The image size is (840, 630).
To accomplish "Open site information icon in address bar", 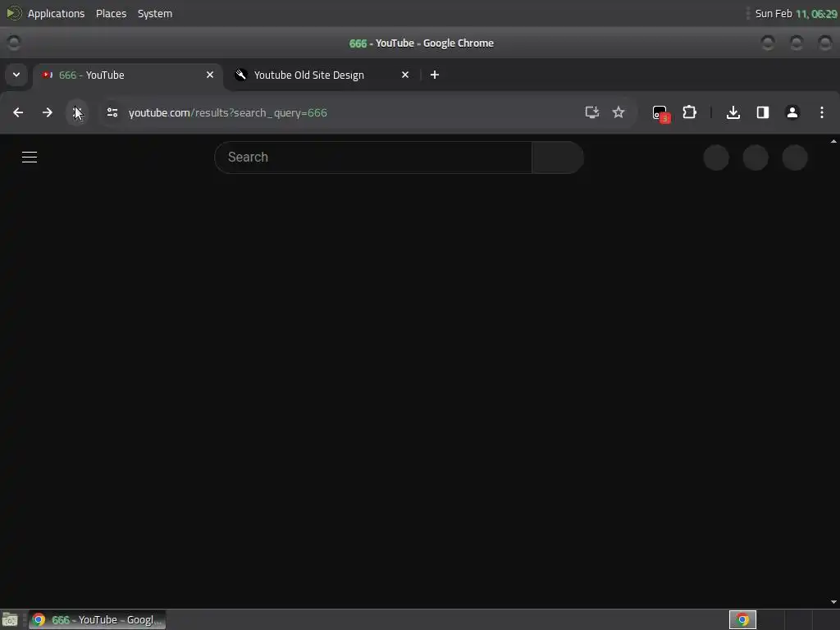I will [112, 112].
